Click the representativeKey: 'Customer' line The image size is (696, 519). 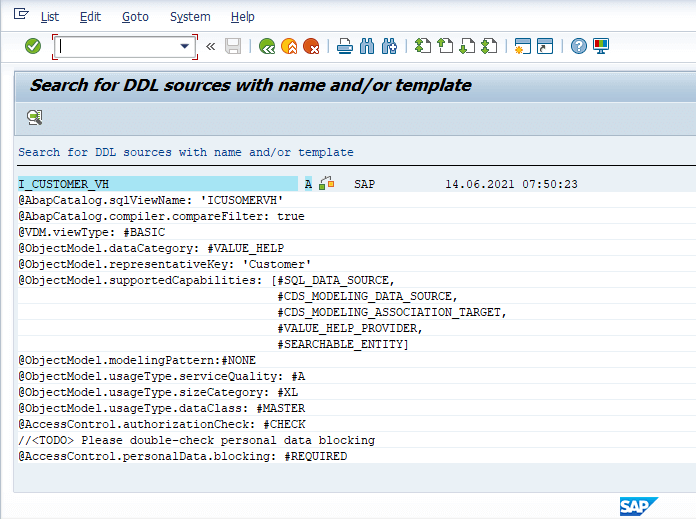[x=165, y=264]
